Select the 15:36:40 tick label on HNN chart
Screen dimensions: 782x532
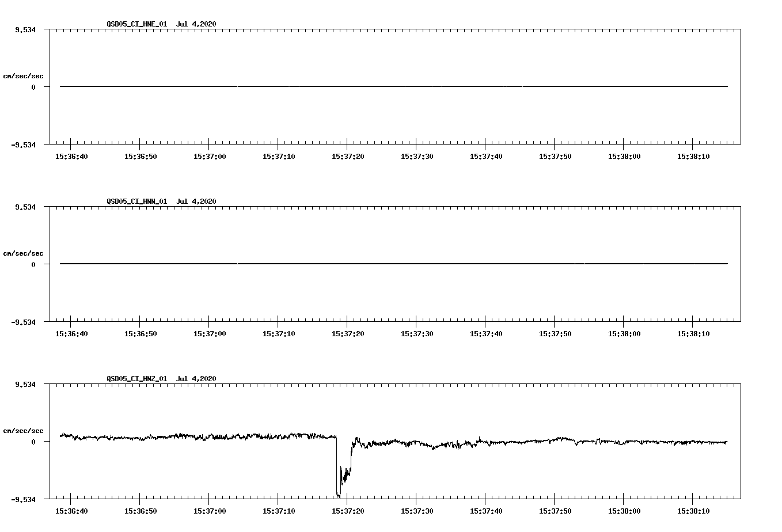(x=71, y=334)
